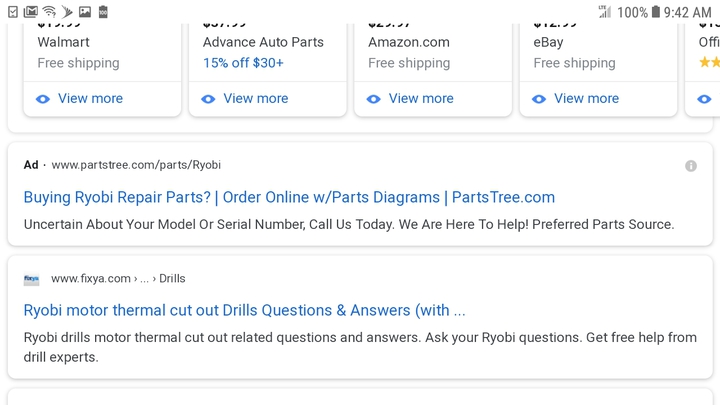The width and height of the screenshot is (720, 405).
Task: Click View more under Advance Auto Parts
Action: pos(256,98)
